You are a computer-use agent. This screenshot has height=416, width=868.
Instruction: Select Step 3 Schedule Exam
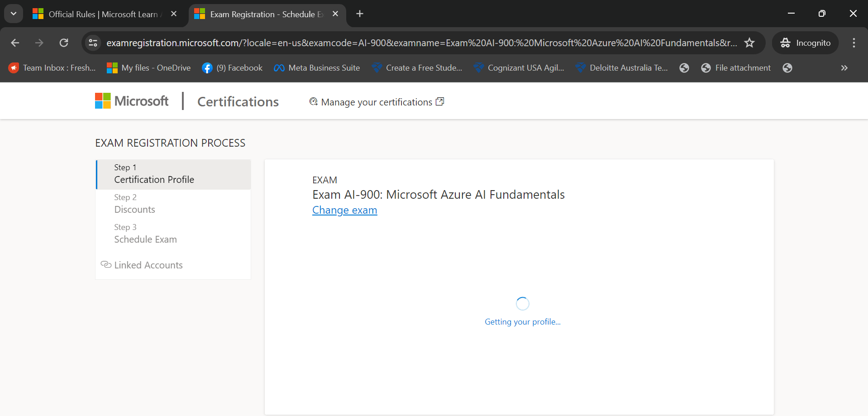pos(173,234)
